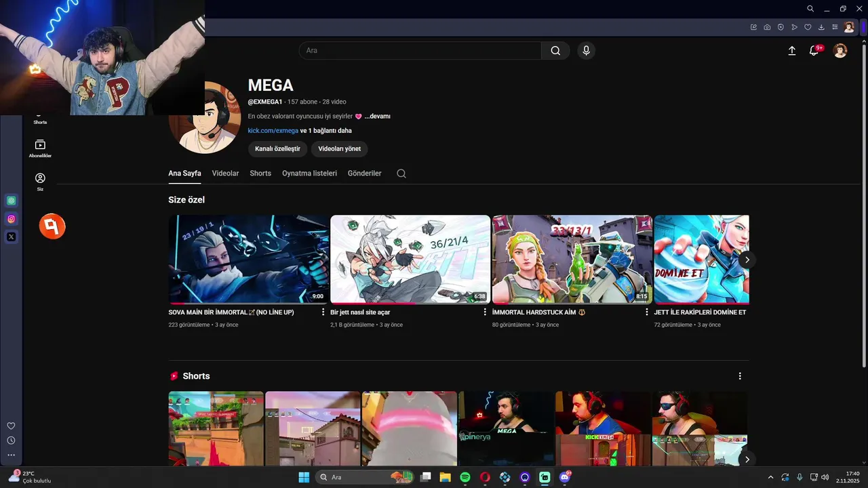Show next Shorts with the right arrow
Image resolution: width=868 pixels, height=488 pixels.
tap(747, 460)
